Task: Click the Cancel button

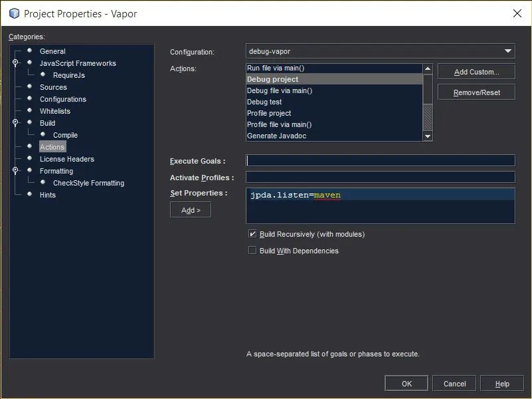Action: (454, 384)
